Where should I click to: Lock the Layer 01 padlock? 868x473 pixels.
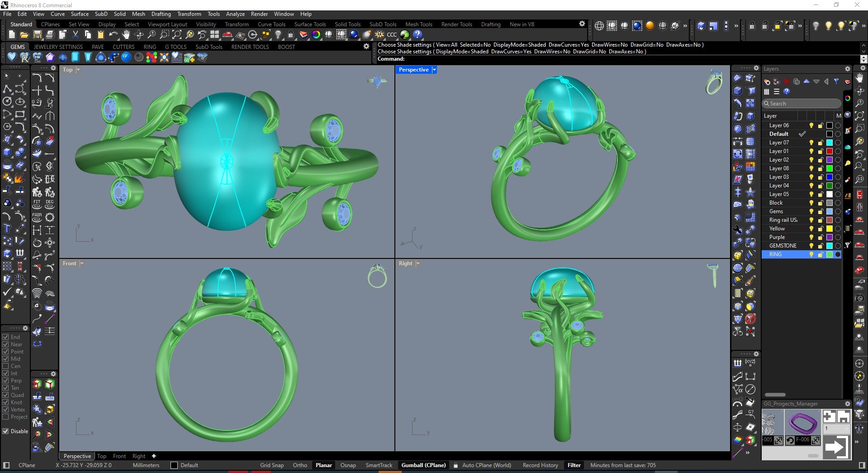pyautogui.click(x=820, y=151)
